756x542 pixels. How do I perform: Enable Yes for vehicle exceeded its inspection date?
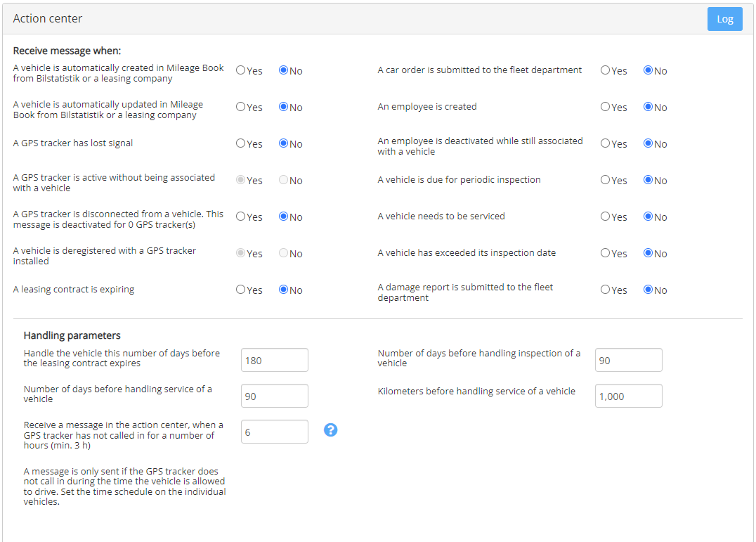pyautogui.click(x=605, y=253)
